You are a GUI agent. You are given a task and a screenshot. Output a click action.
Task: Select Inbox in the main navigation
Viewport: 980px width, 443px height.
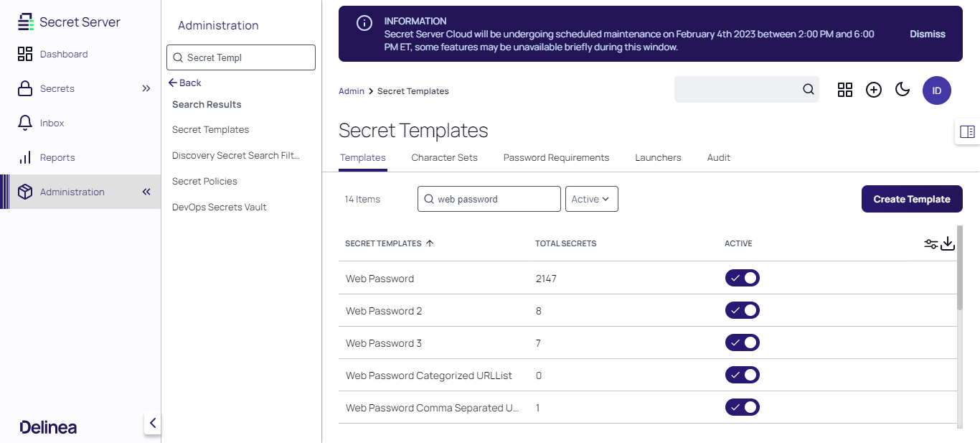pyautogui.click(x=52, y=123)
